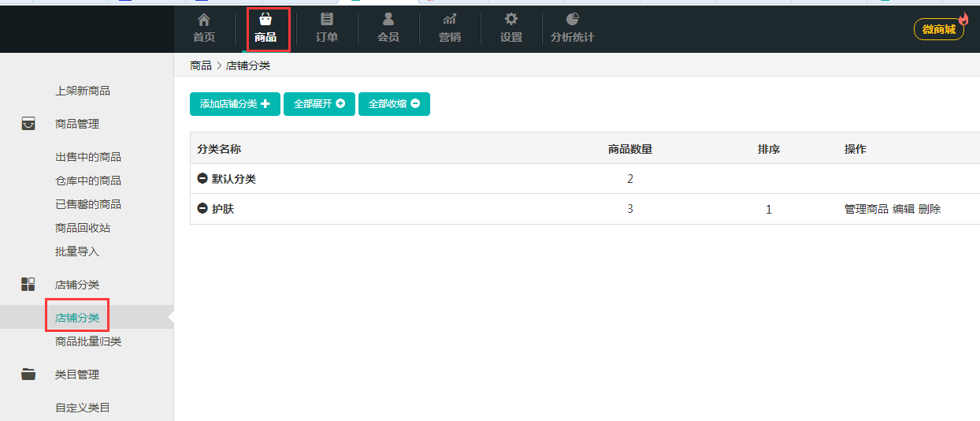Collapse the 默认分类 row
Viewport: 980px width, 421px height.
coord(202,179)
